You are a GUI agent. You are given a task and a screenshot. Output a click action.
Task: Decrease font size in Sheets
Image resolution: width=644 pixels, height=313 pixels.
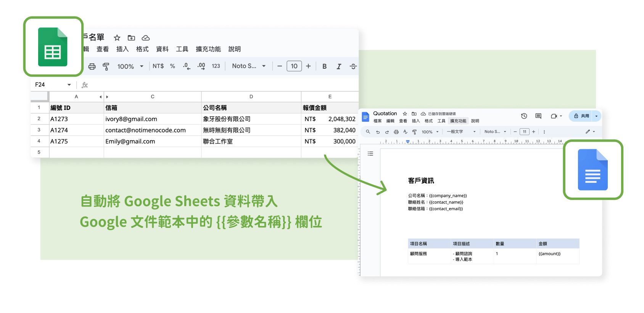(280, 66)
